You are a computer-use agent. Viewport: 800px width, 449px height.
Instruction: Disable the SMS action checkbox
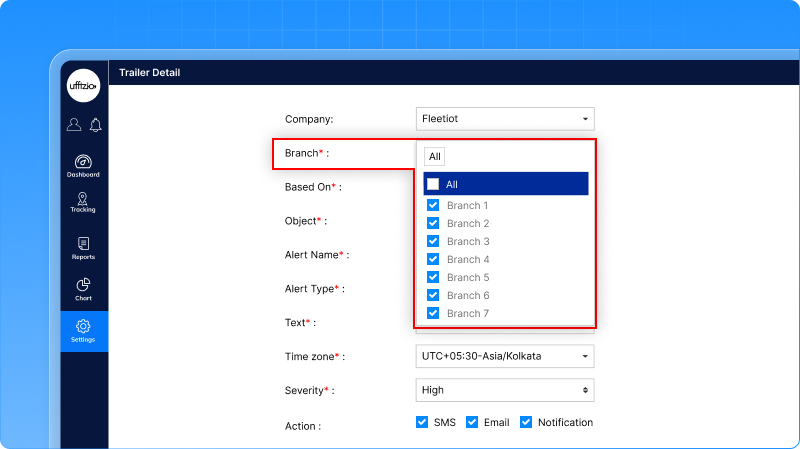(422, 422)
